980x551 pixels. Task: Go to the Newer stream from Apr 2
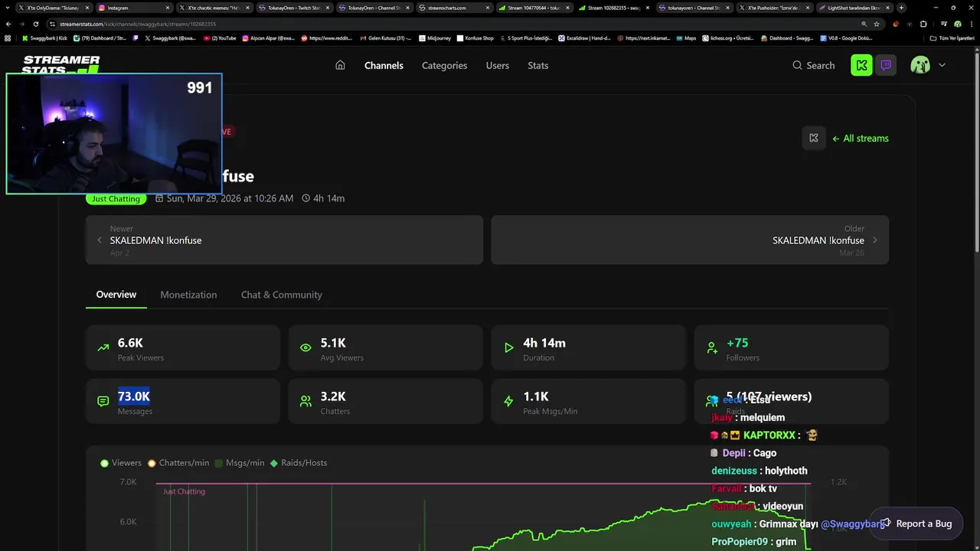pyautogui.click(x=284, y=240)
